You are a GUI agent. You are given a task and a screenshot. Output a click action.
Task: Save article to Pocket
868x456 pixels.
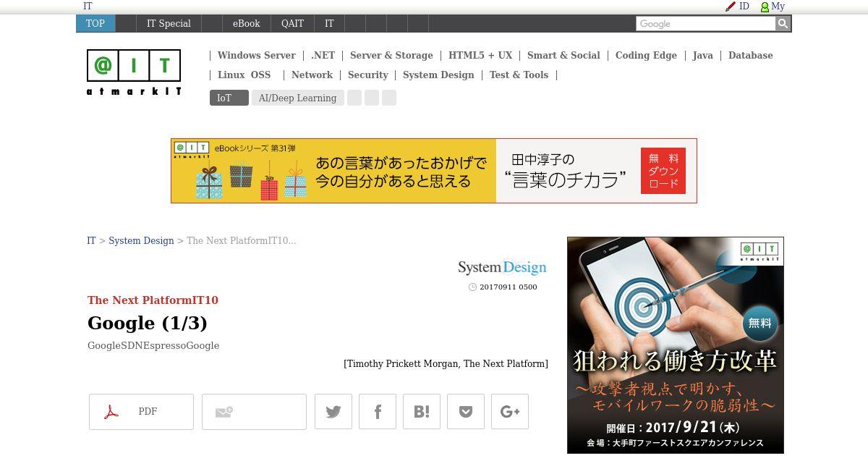pos(466,412)
